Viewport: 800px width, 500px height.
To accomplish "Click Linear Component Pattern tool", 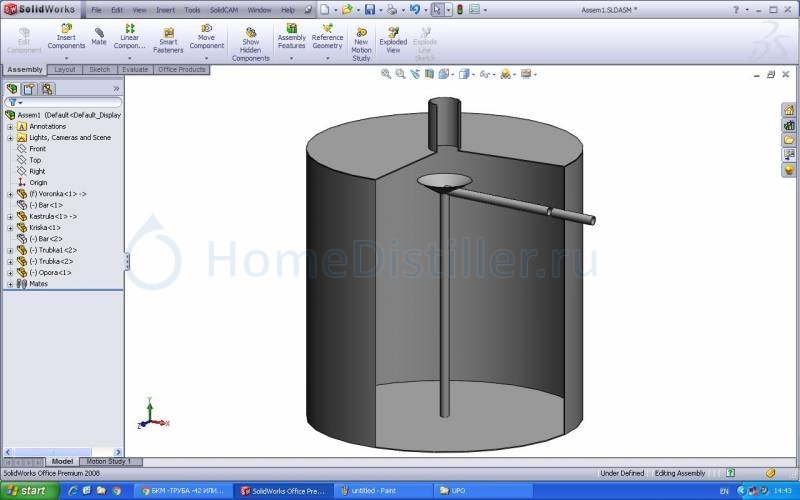I will [x=130, y=36].
